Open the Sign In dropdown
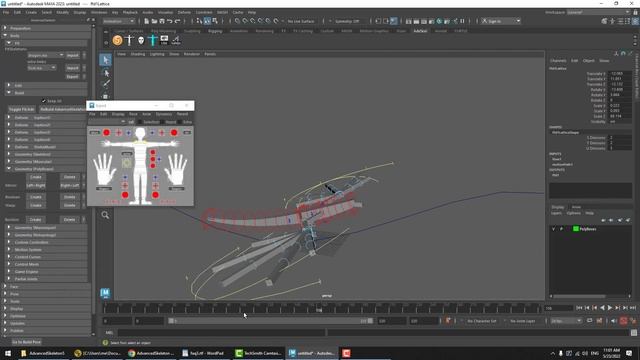 coord(500,21)
